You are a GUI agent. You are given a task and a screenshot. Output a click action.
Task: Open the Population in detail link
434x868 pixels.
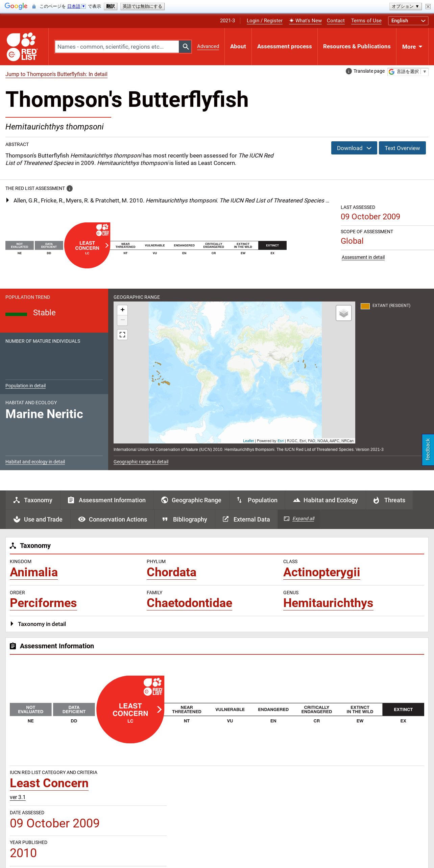25,386
